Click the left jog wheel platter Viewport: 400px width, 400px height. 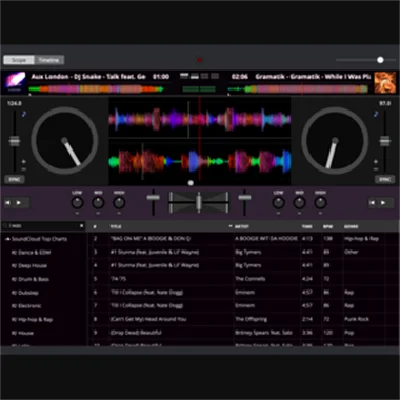[x=65, y=140]
